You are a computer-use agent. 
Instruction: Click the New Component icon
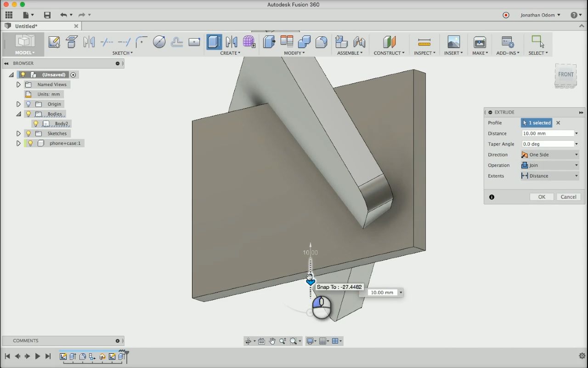click(x=341, y=42)
